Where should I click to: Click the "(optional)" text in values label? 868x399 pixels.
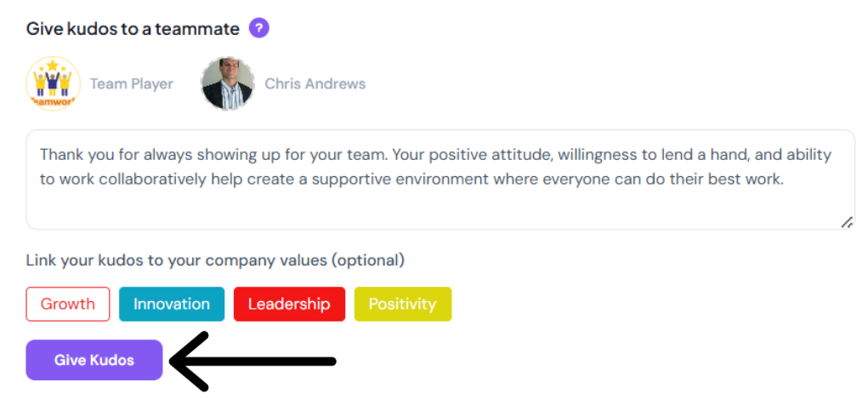(x=367, y=259)
